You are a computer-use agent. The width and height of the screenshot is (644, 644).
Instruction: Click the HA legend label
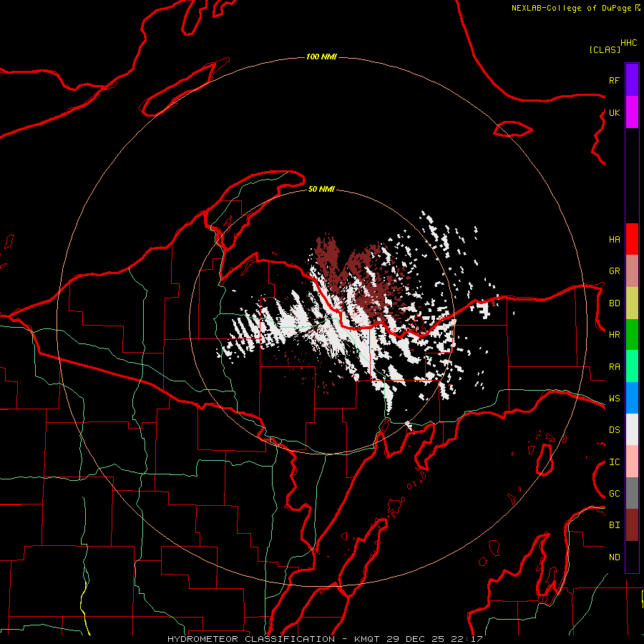614,240
